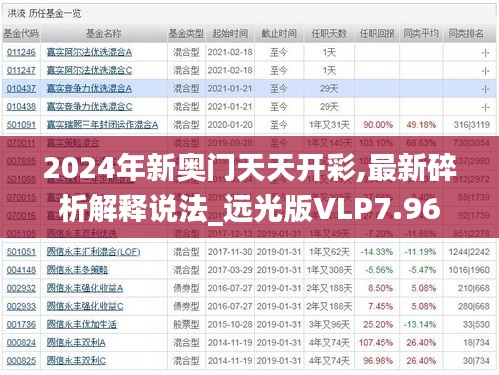Viewport: 499px width, 375px height.
Task: Click fund name 圆信永丰多策略
Action: click(x=77, y=270)
